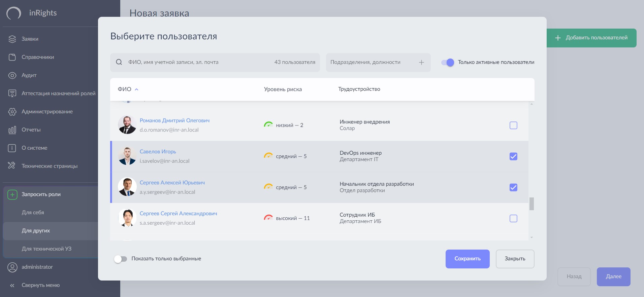Expand Подразделения, должности filter with plus
Viewport: 644px width, 297px height.
tap(421, 62)
